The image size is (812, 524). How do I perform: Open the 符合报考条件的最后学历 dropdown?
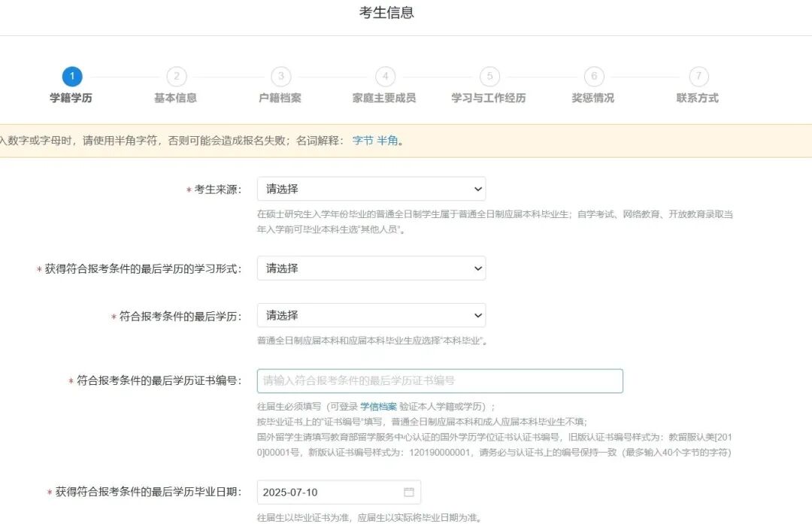[371, 315]
